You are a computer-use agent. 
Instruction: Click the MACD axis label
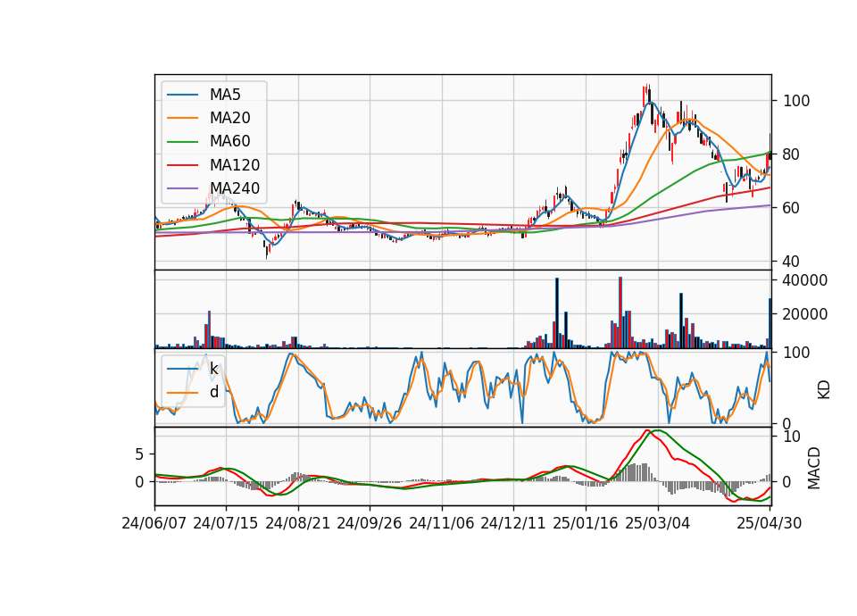click(814, 468)
